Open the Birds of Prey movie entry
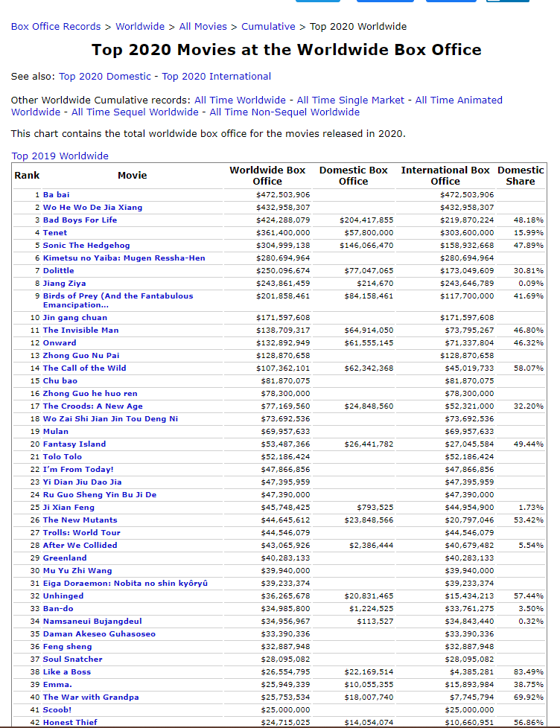Image resolution: width=560 pixels, height=728 pixels. point(117,296)
